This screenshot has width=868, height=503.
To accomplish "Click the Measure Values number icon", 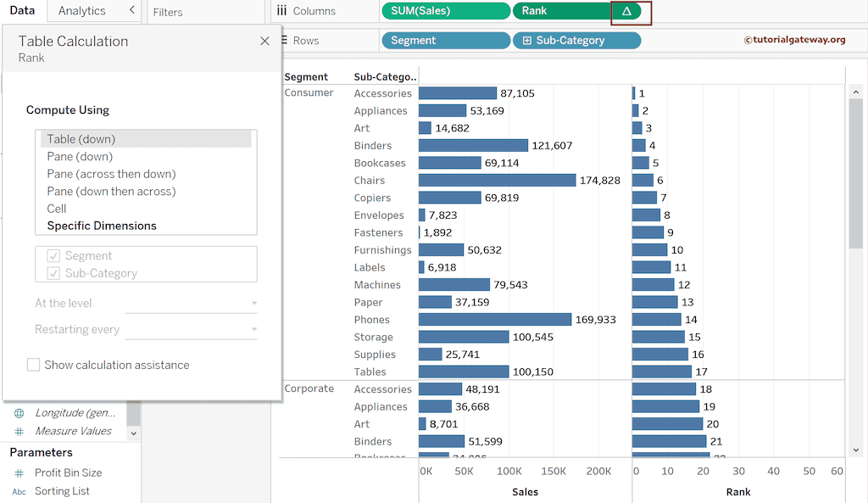I will (19, 431).
